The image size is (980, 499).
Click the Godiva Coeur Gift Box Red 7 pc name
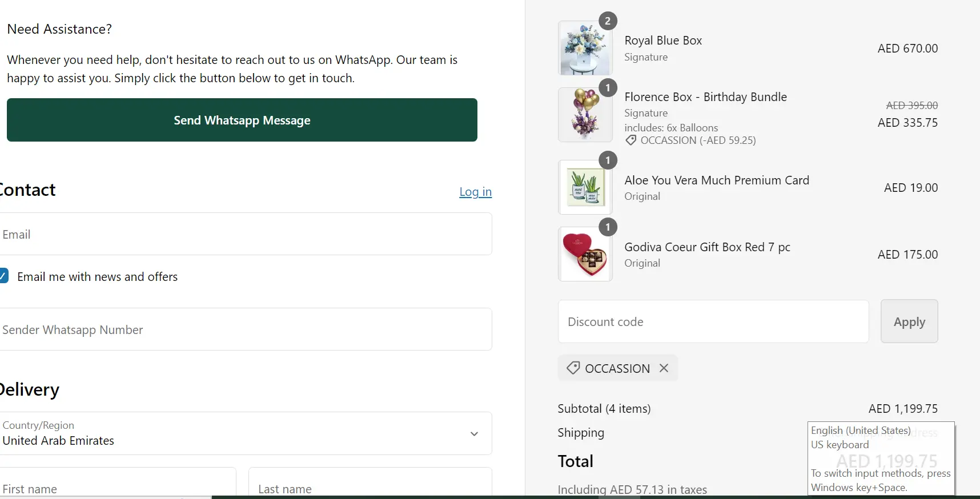coord(707,247)
